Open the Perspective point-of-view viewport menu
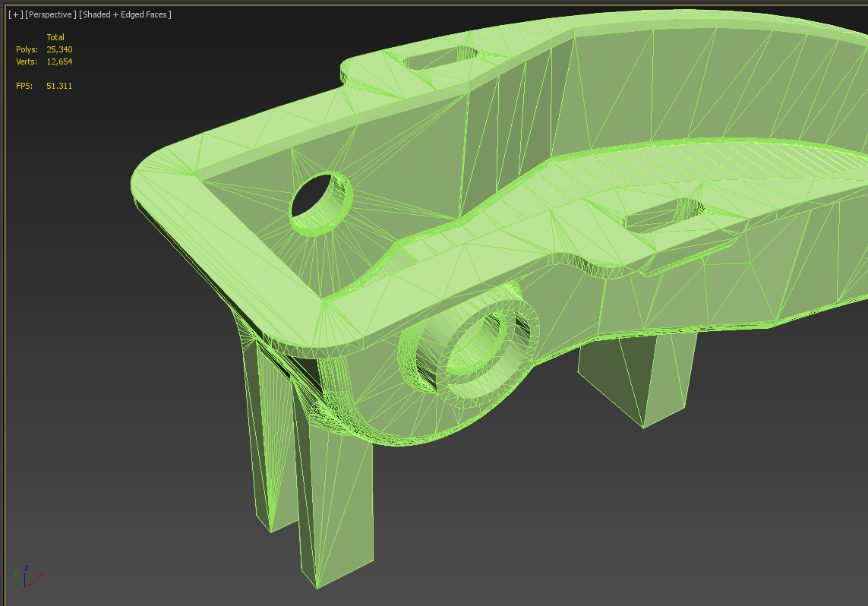Image resolution: width=868 pixels, height=606 pixels. 51,14
